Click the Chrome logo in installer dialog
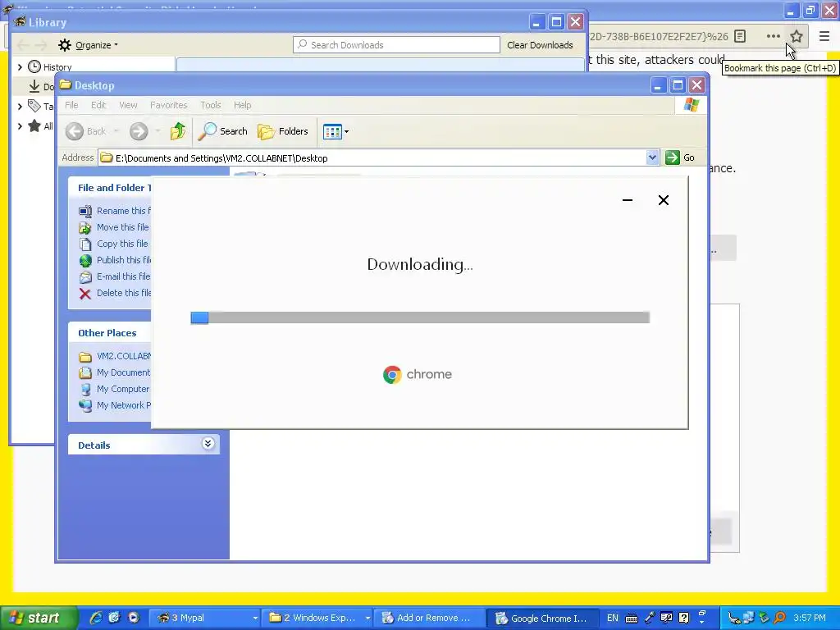This screenshot has width=840, height=630. 392,374
